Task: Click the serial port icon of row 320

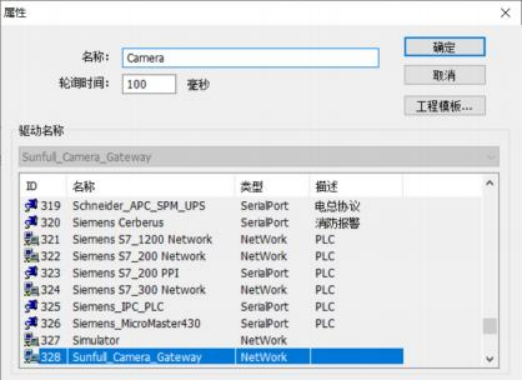Action: pyautogui.click(x=31, y=222)
